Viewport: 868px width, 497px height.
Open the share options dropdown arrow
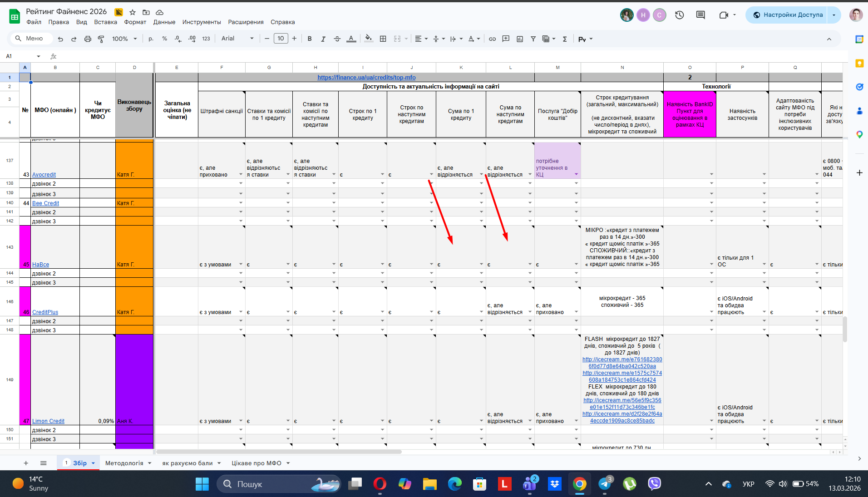coord(834,15)
